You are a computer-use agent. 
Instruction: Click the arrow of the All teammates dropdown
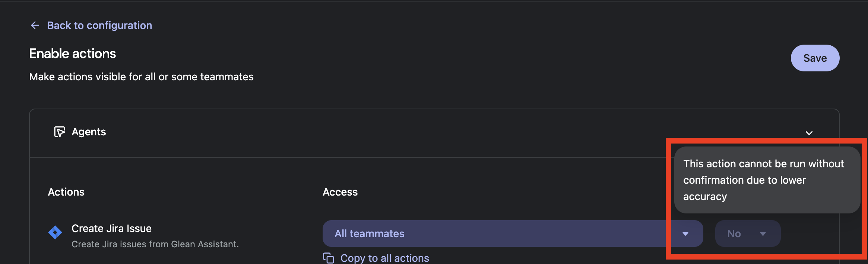685,234
